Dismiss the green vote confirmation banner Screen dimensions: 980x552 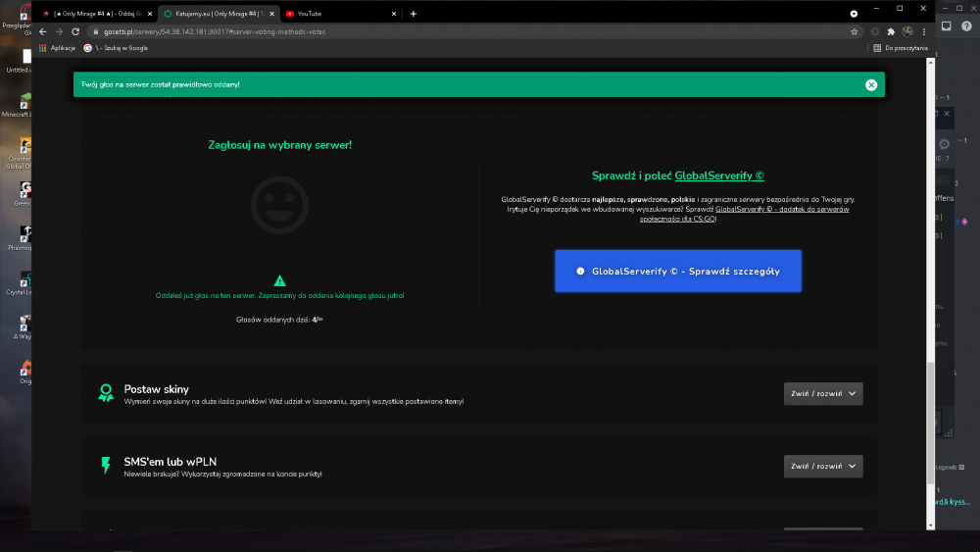coord(870,85)
